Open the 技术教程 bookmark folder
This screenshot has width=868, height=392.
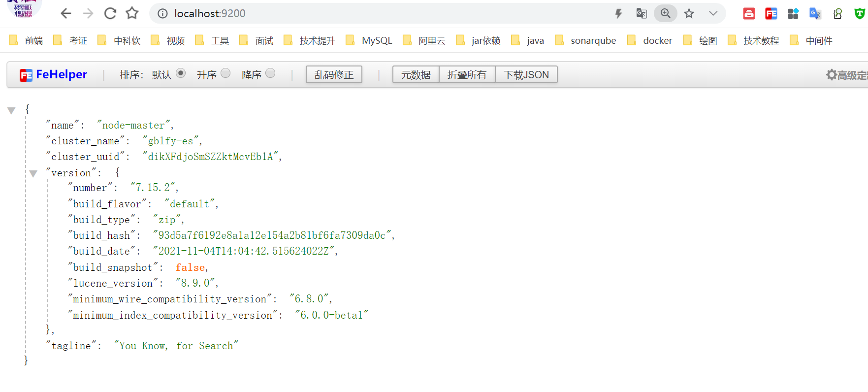click(753, 40)
